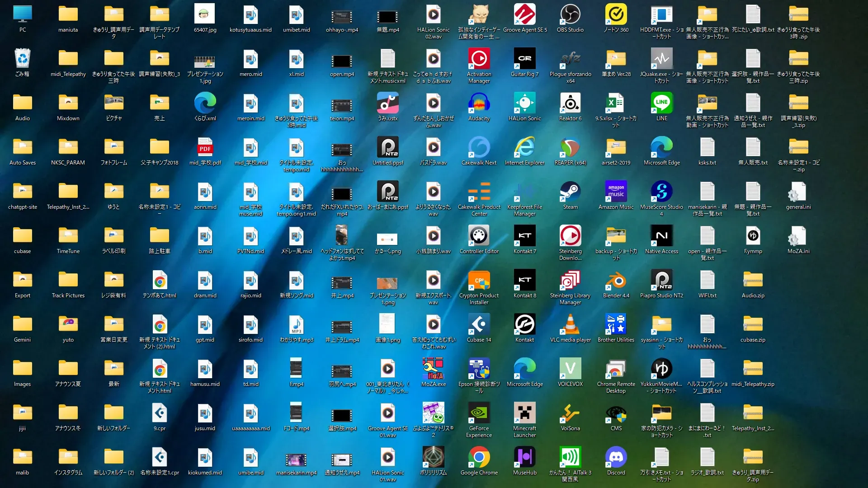Click the Cubase 14 shortcut

tap(479, 325)
